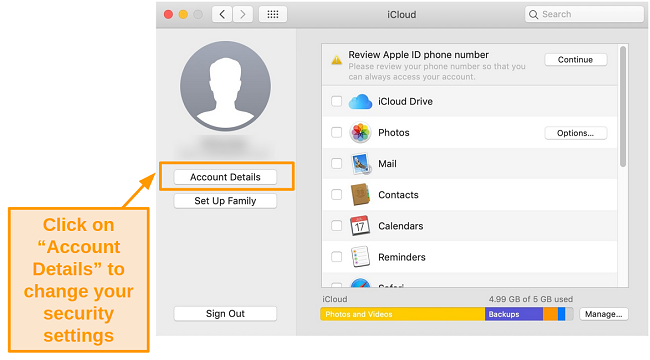Click the services list scrollbar
This screenshot has height=360, width=650.
pos(623,107)
